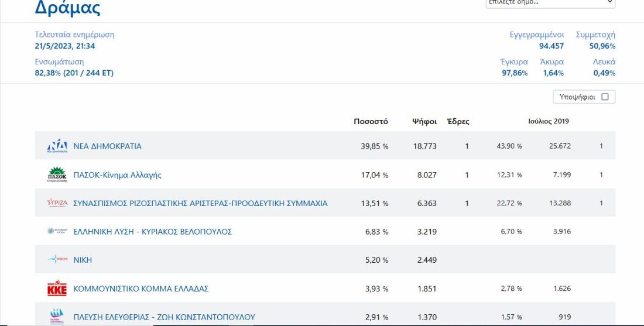Open the ΠΑΣΟΚ-Κίνημα Αλλαγής link
This screenshot has width=644, height=326.
[x=118, y=175]
